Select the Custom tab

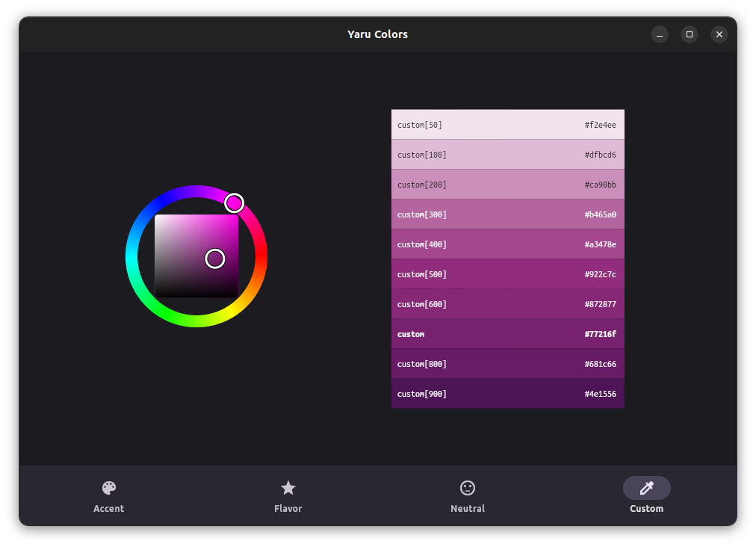click(x=646, y=496)
